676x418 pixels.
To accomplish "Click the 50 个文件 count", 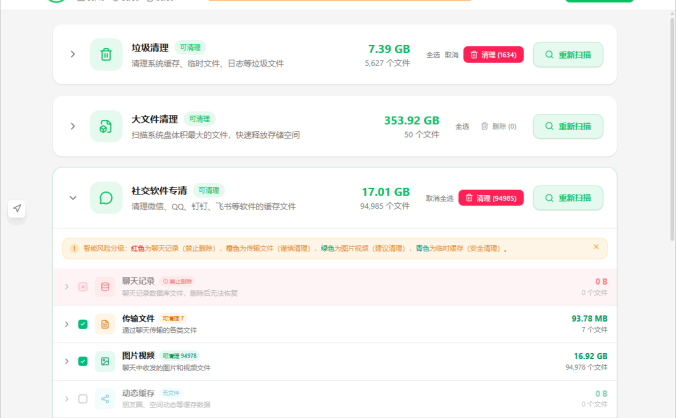I will 422,135.
